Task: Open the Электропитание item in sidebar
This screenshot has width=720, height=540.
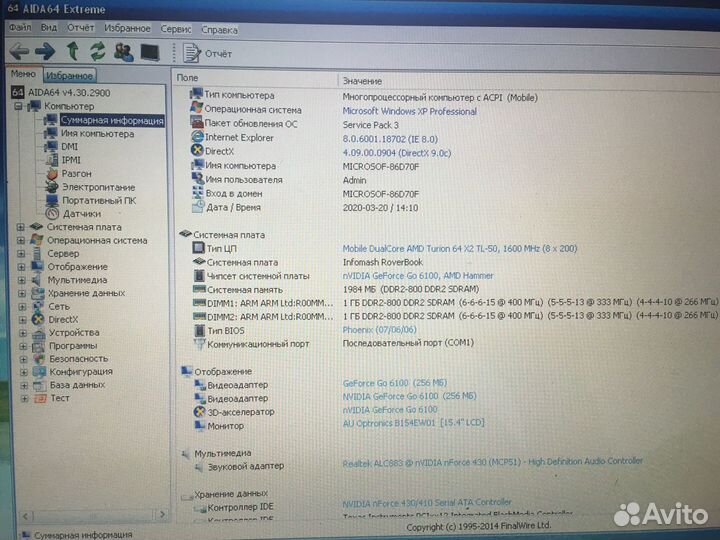Action: pos(97,187)
